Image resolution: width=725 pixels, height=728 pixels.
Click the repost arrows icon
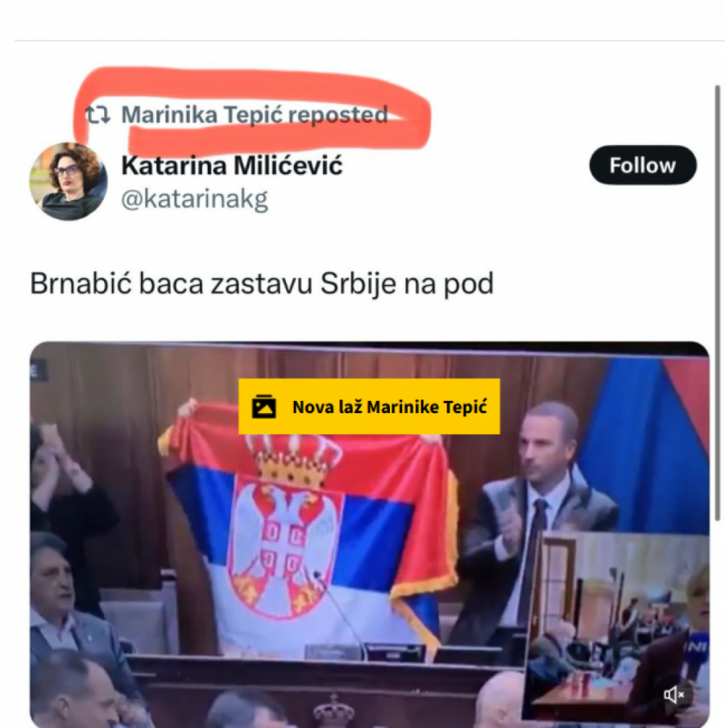98,114
